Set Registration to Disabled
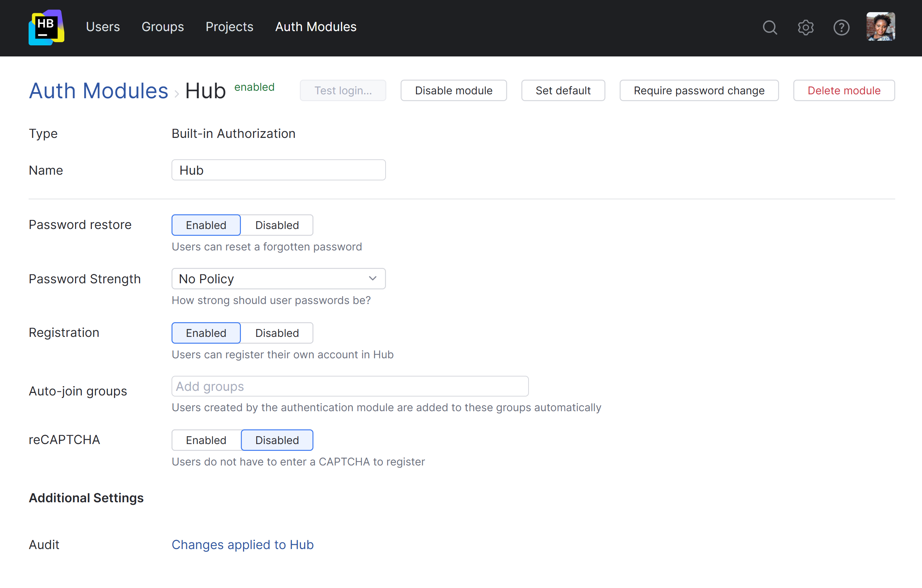Image resolution: width=922 pixels, height=588 pixels. [x=277, y=333]
